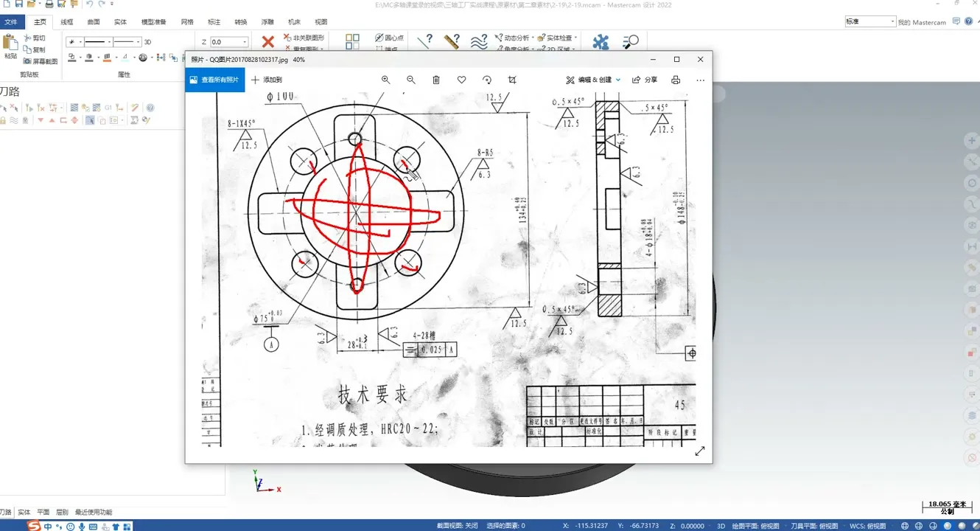The width and height of the screenshot is (980, 531).
Task: Print the photo using printer icon
Action: pyautogui.click(x=676, y=80)
